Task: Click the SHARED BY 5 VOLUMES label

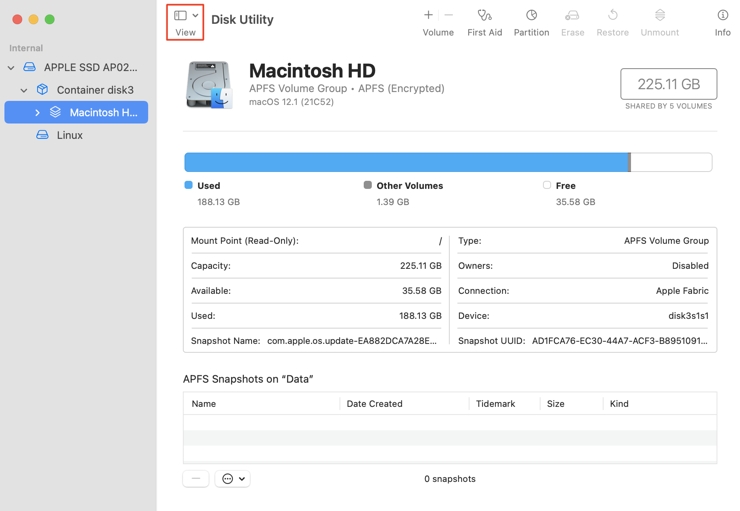Action: click(668, 106)
